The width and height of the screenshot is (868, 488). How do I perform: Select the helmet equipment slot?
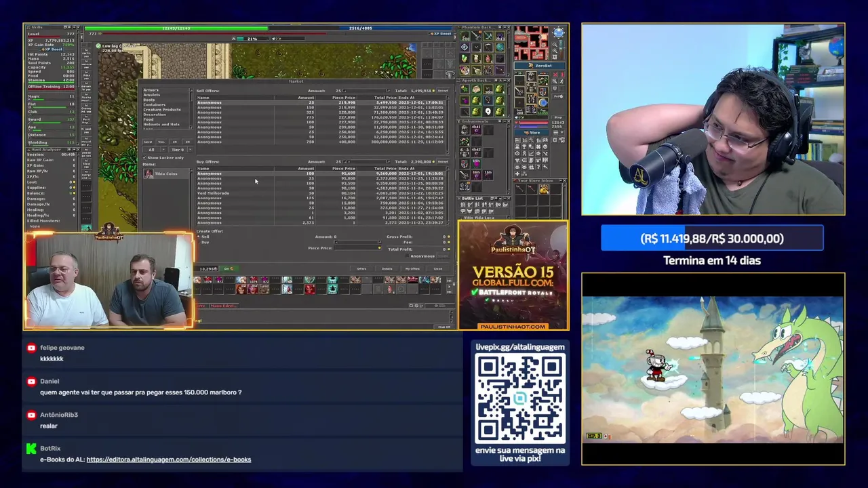coord(532,77)
